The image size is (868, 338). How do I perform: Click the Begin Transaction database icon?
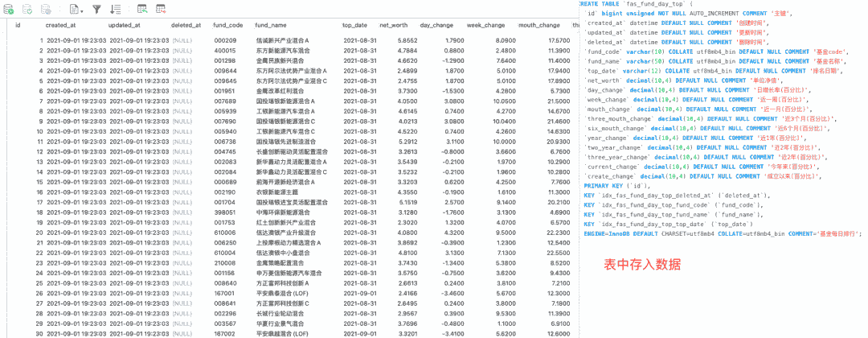click(x=9, y=10)
